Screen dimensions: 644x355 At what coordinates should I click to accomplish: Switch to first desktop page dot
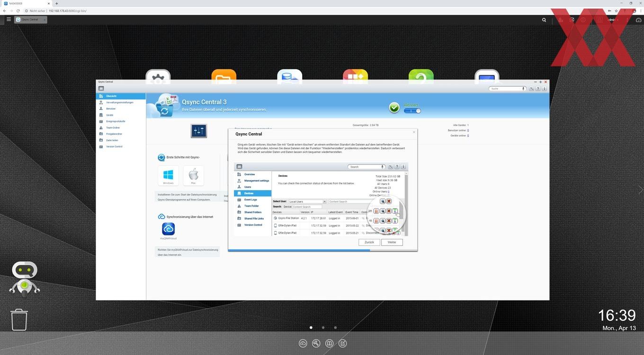(x=311, y=328)
